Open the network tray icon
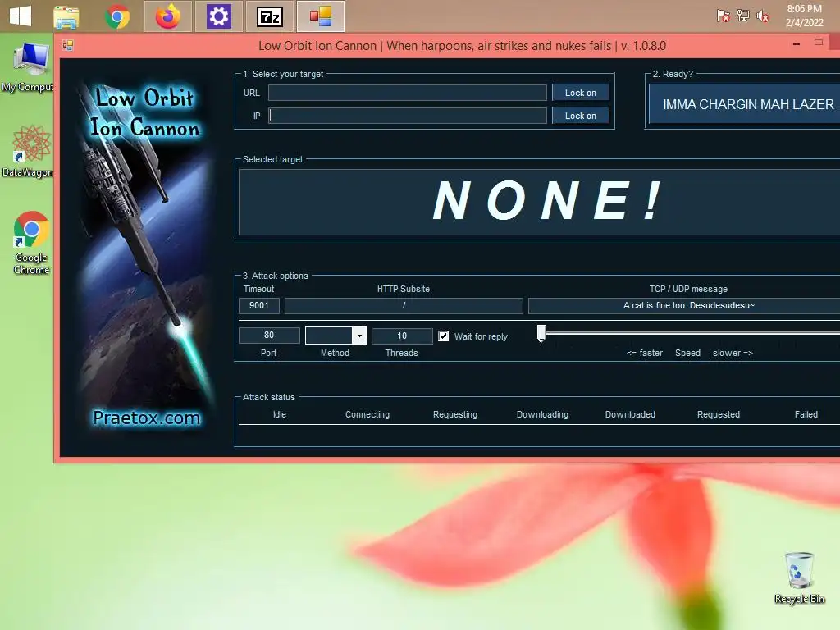The width and height of the screenshot is (840, 630). pos(743,16)
